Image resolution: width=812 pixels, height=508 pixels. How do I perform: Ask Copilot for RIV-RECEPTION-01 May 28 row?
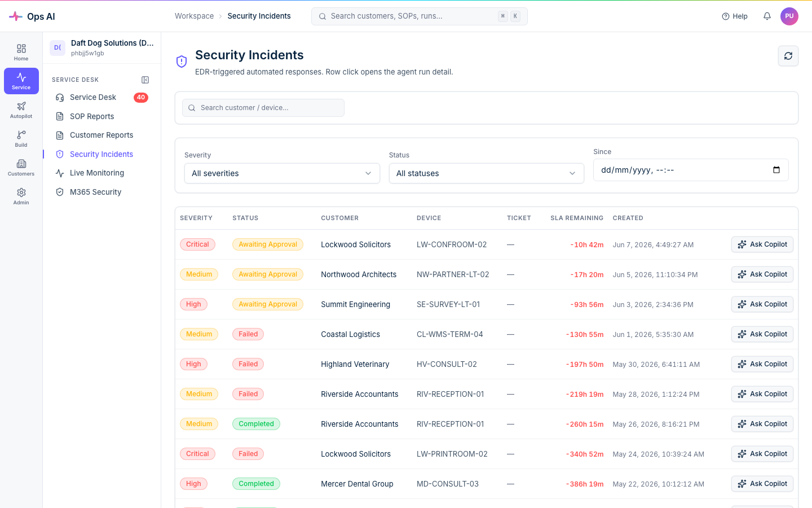point(762,394)
